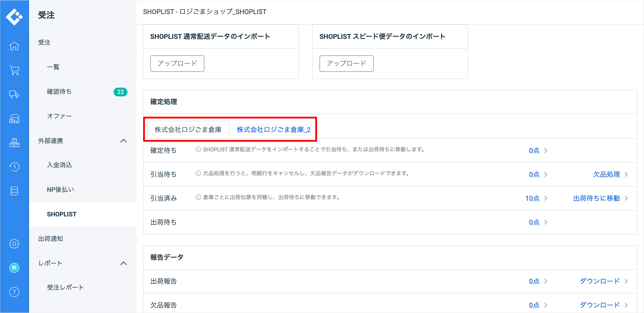Click the home icon in sidebar
This screenshot has width=644, height=313.
click(x=14, y=46)
